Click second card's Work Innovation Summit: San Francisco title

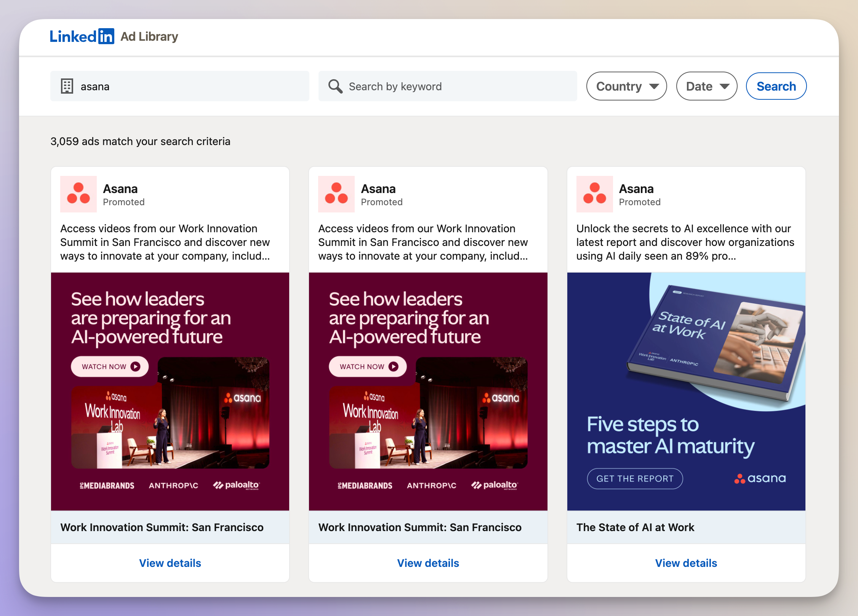tap(420, 527)
